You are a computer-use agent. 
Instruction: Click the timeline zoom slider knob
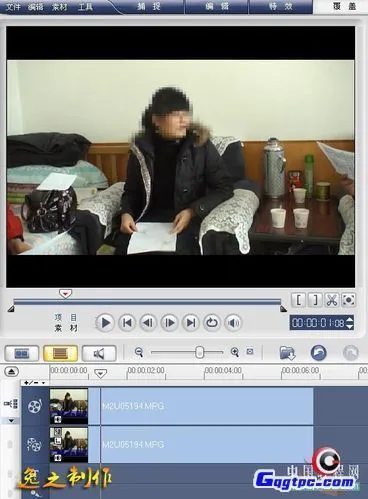199,352
